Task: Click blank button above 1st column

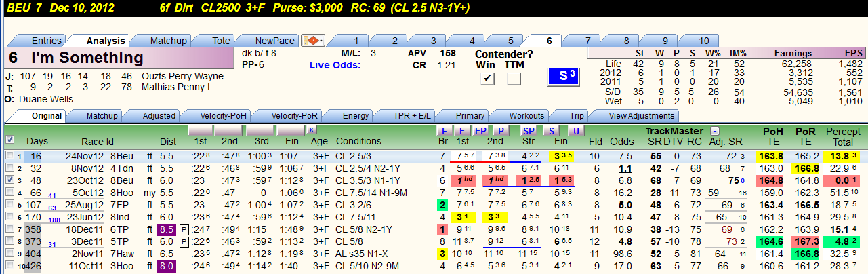Action: coord(201,130)
